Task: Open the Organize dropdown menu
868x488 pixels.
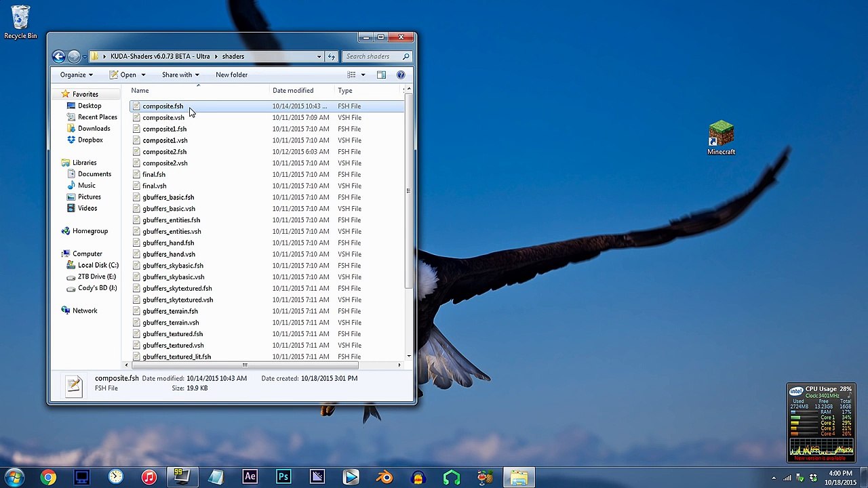Action: [76, 75]
